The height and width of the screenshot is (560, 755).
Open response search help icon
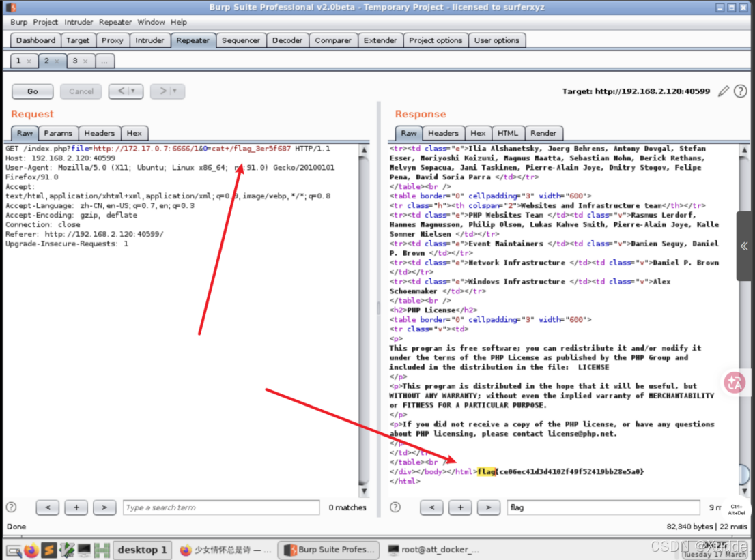tap(395, 507)
